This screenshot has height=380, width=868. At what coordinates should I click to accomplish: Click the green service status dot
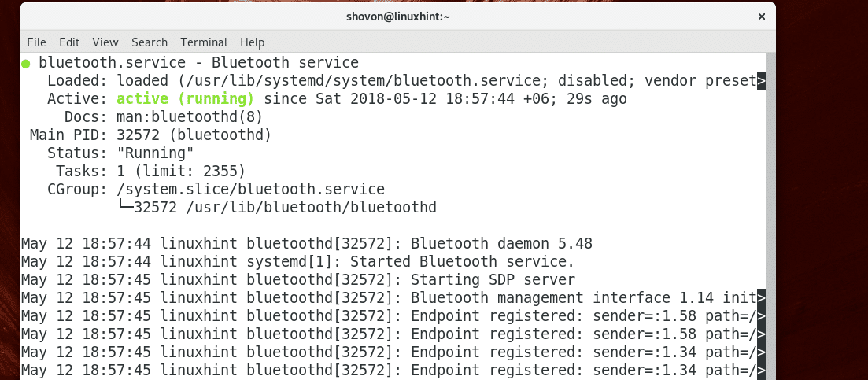26,62
